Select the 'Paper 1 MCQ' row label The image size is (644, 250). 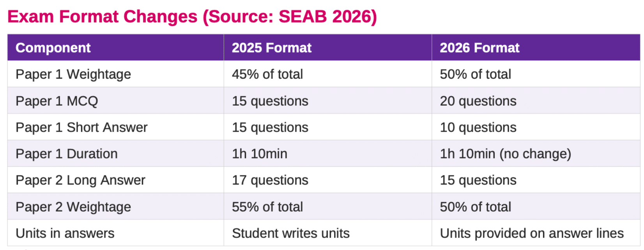click(x=57, y=101)
